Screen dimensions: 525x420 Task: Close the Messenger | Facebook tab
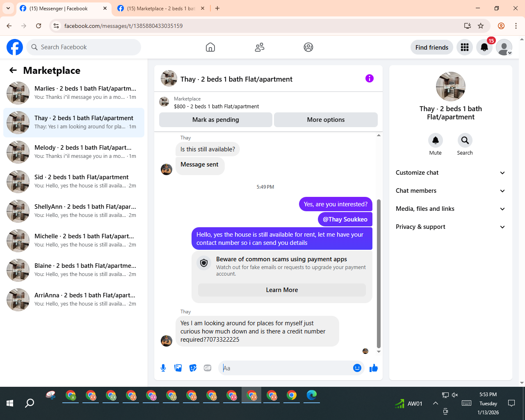coord(105,8)
